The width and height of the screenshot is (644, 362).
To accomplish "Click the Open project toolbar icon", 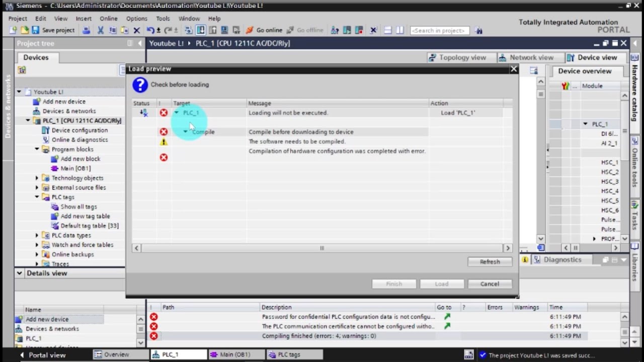I will [25, 30].
